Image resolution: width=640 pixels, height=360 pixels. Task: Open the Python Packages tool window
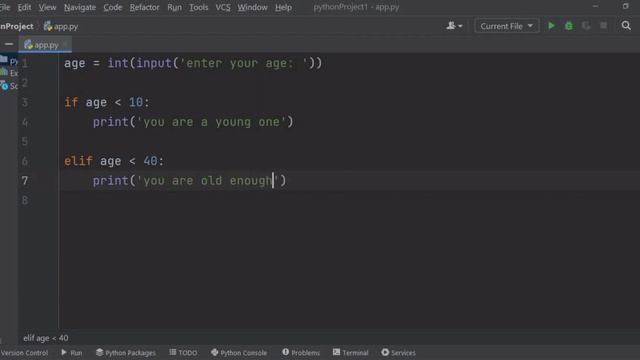tap(126, 353)
